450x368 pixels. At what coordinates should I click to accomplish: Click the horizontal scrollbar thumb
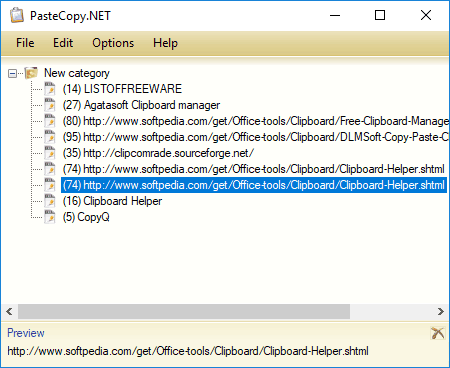pyautogui.click(x=184, y=311)
